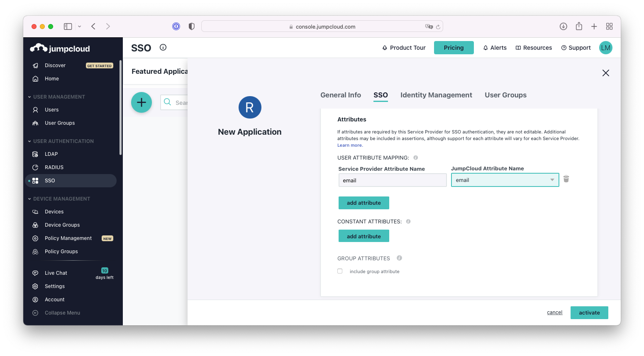Open the Resources menu

point(534,48)
